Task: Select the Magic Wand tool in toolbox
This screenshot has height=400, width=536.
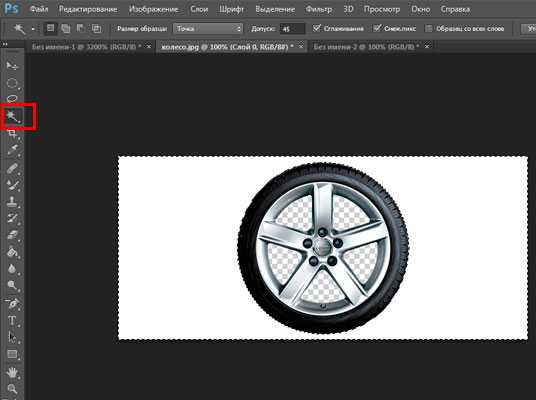Action: 13,117
